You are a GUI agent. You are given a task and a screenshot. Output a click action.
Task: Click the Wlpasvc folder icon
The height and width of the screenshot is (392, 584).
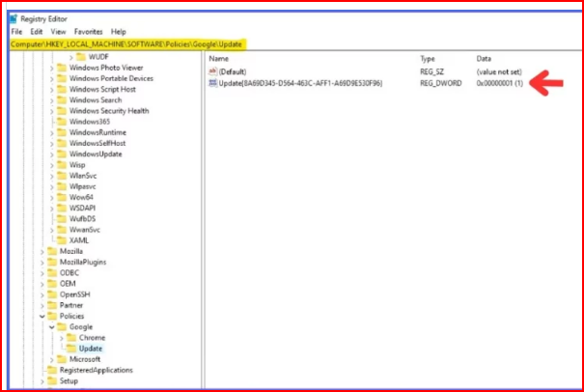click(62, 186)
